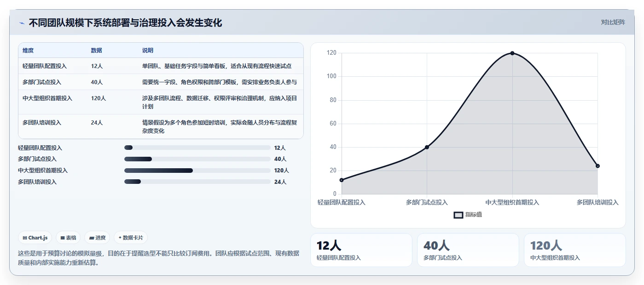Screen dimensions: 644x285
Task: Click the 多团队培训投入 progress bar
Action: coord(197,182)
